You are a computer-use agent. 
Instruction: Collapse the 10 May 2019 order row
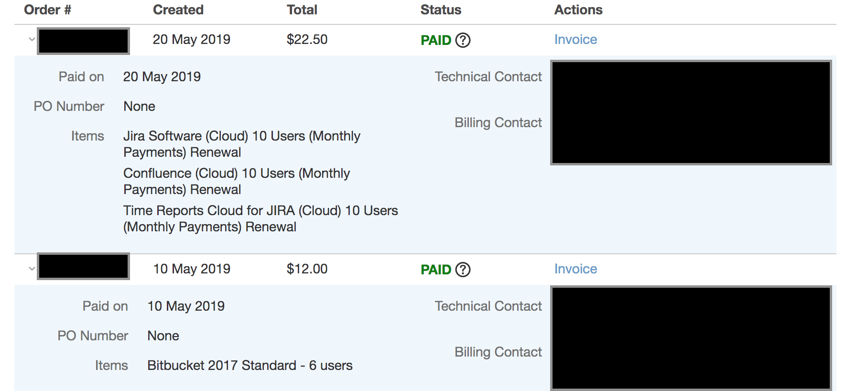pos(32,269)
